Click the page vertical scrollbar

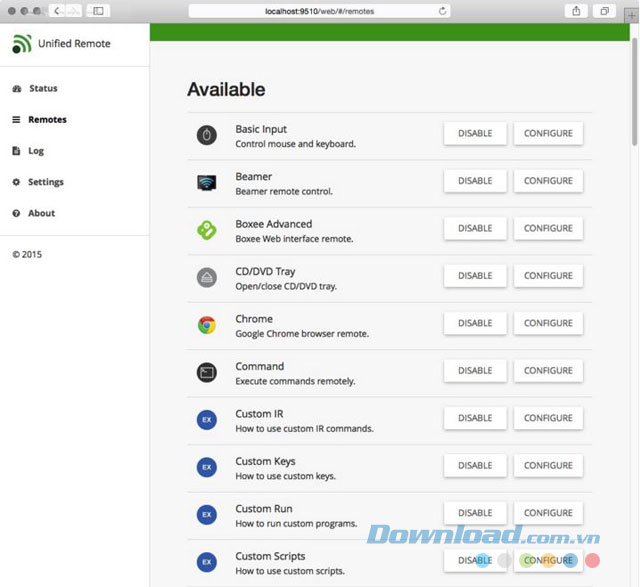pyautogui.click(x=635, y=92)
